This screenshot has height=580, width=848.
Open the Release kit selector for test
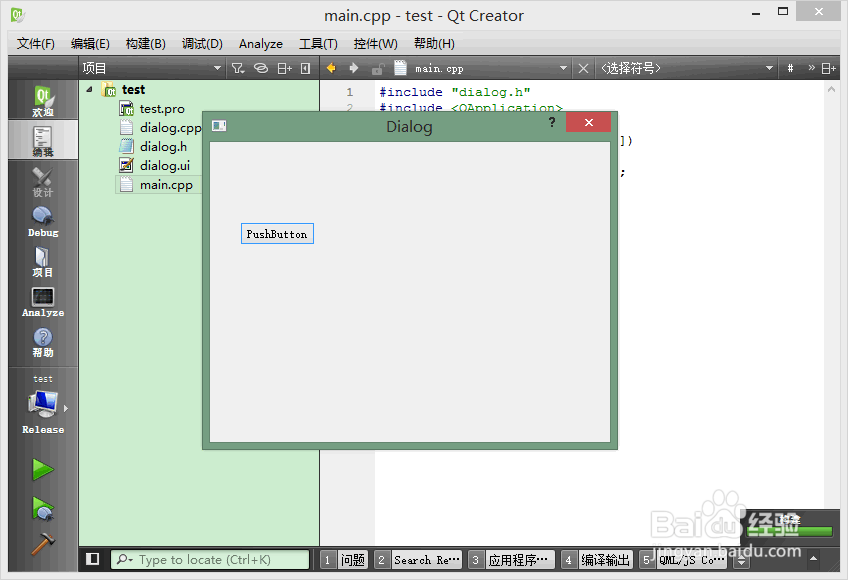[x=43, y=406]
